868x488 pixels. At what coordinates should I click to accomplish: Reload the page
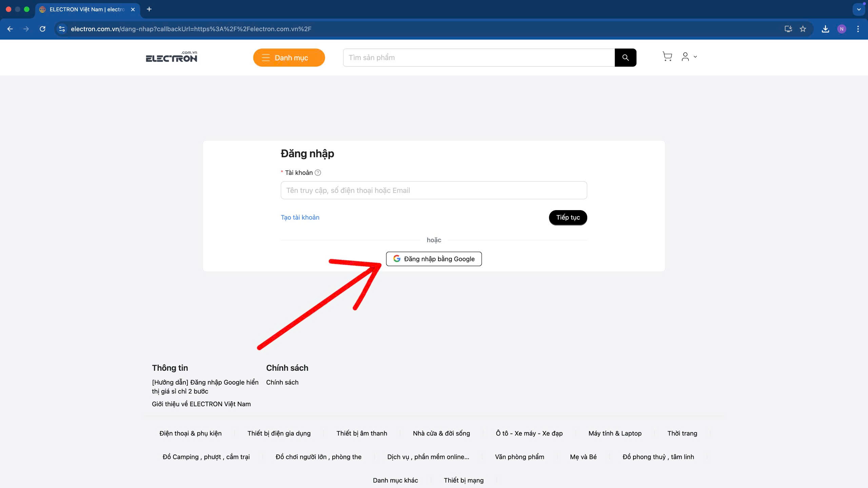click(x=42, y=29)
